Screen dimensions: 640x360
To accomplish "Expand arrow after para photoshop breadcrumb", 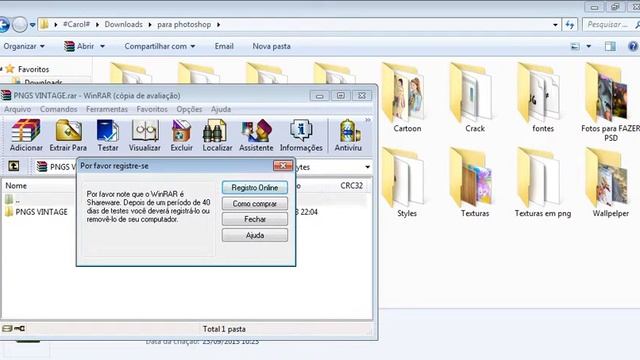I will tap(218, 24).
